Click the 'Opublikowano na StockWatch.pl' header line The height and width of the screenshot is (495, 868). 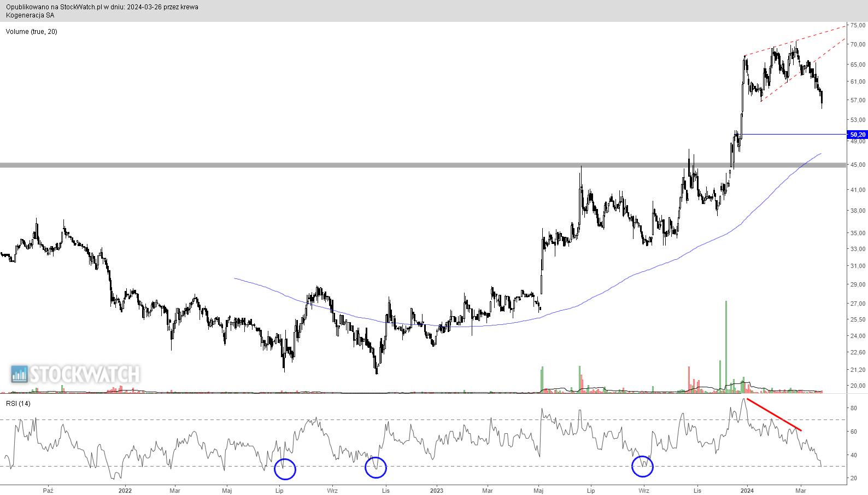102,7
